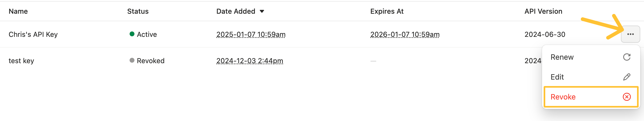Image resolution: width=644 pixels, height=121 pixels.
Task: Toggle the Date Added sort arrow
Action: click(x=262, y=11)
